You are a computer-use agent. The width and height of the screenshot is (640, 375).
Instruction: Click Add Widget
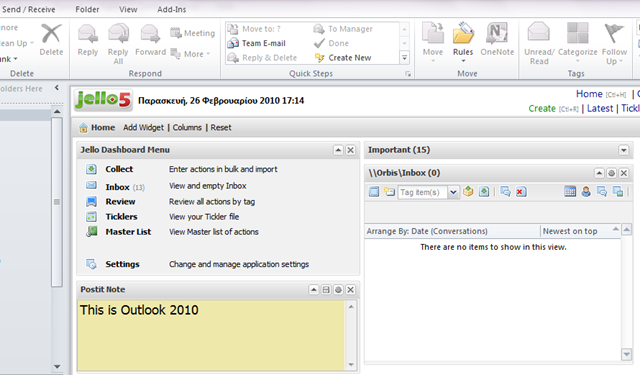(x=143, y=127)
